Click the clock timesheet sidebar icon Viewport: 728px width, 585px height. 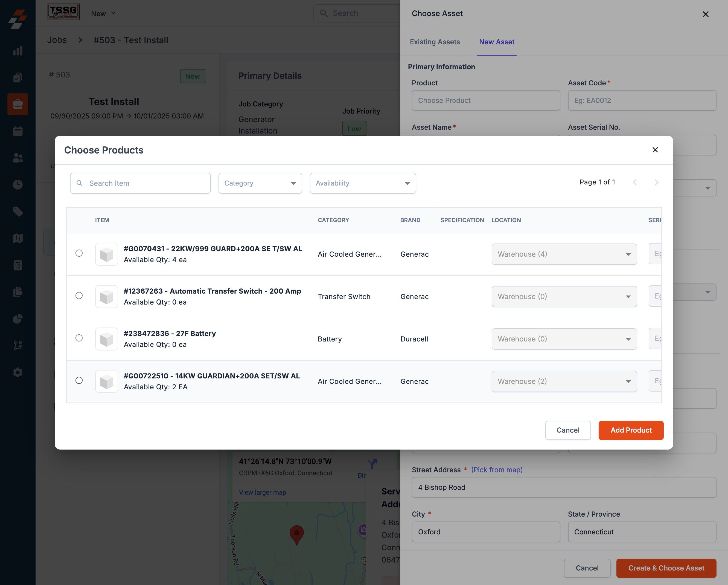click(x=18, y=184)
